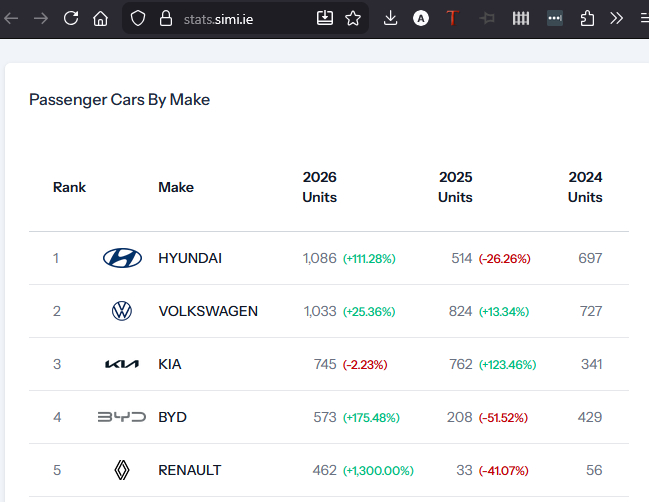Select the VOLKSWAGEN make name

coord(208,311)
